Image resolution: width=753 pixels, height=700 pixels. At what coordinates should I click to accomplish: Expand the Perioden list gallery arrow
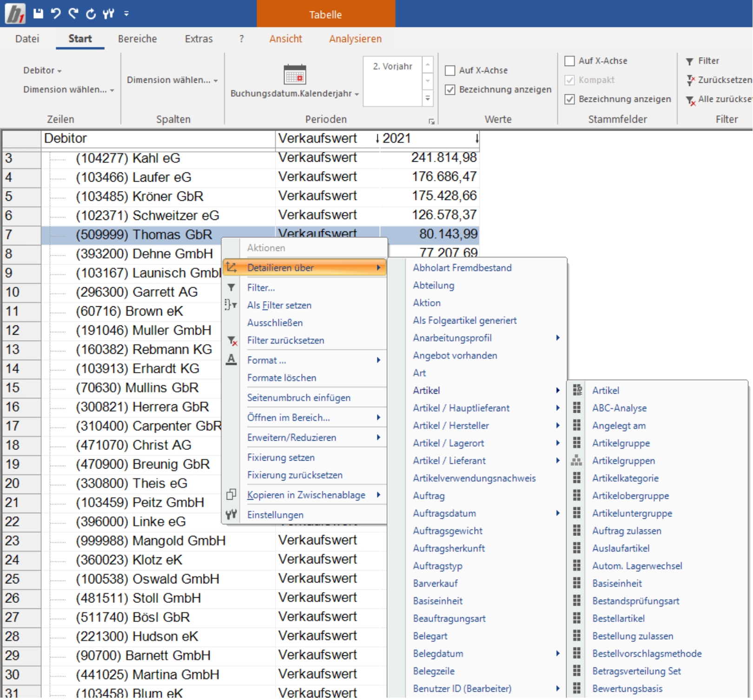[x=428, y=99]
